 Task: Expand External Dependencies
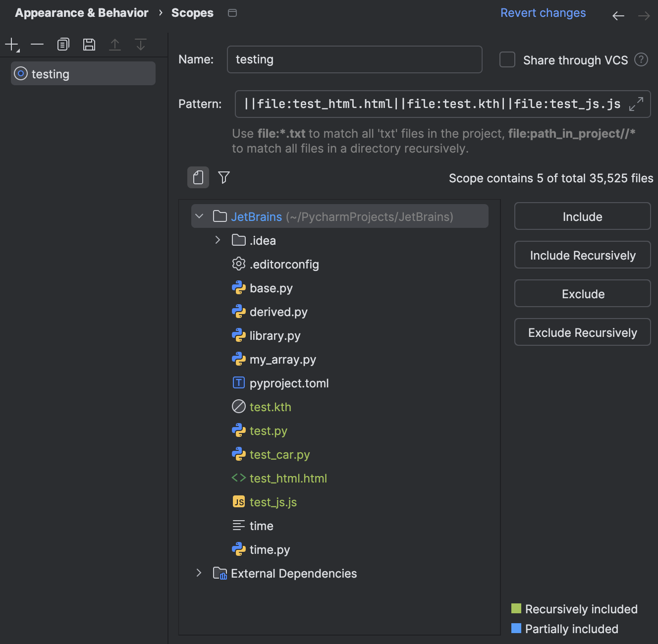click(199, 573)
